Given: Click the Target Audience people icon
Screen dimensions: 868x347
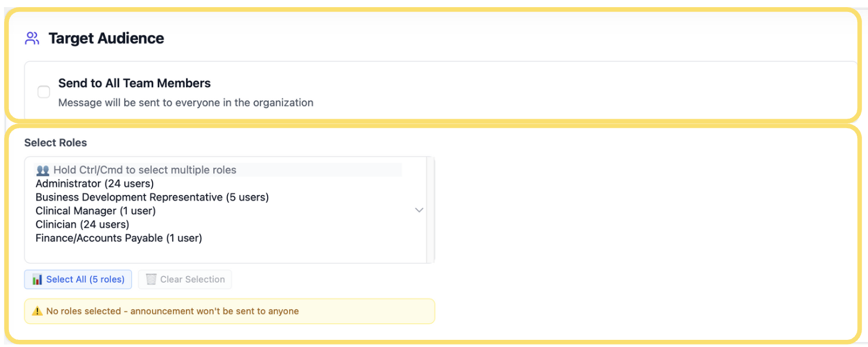Looking at the screenshot, I should point(32,39).
